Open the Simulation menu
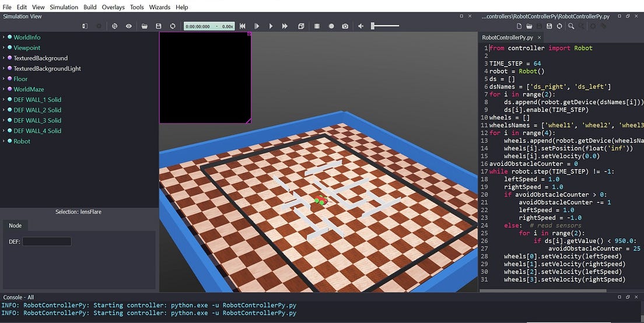The height and width of the screenshot is (323, 644). [x=64, y=7]
